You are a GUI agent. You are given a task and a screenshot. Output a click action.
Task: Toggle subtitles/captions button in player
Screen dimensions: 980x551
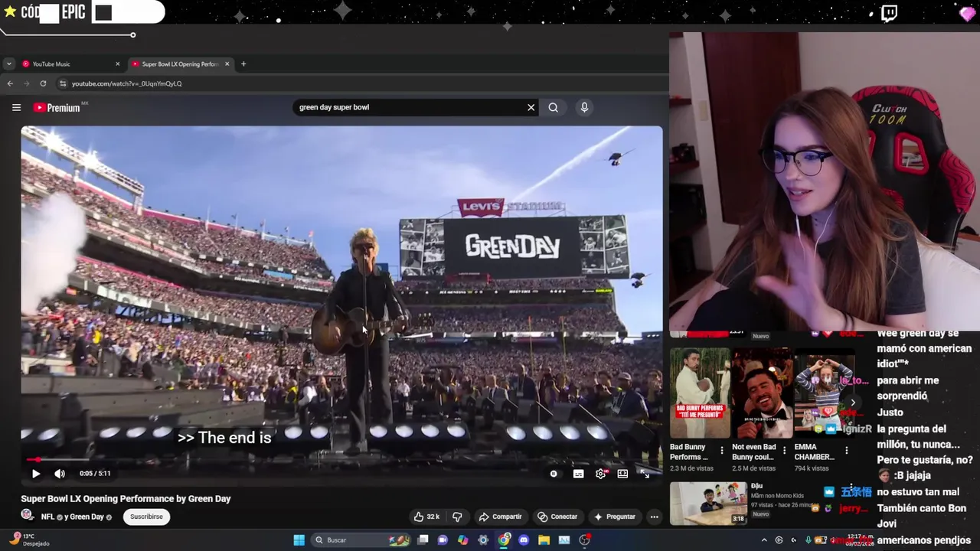pos(578,474)
